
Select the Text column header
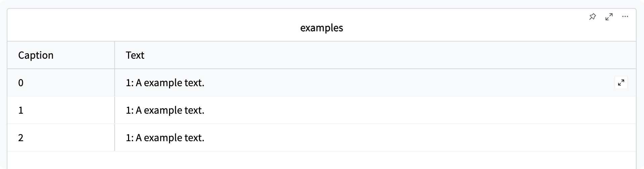pyautogui.click(x=135, y=55)
